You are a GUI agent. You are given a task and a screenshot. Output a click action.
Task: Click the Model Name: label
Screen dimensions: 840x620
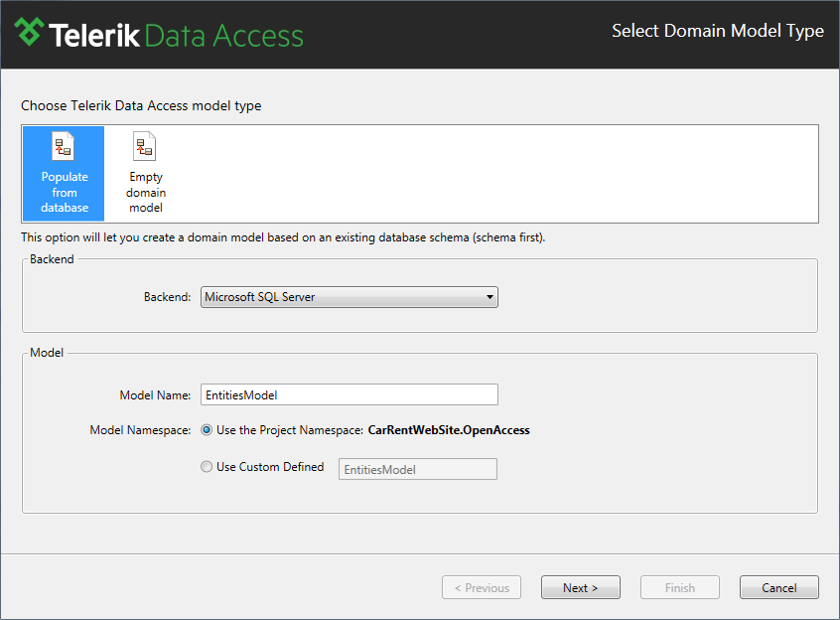tap(155, 395)
